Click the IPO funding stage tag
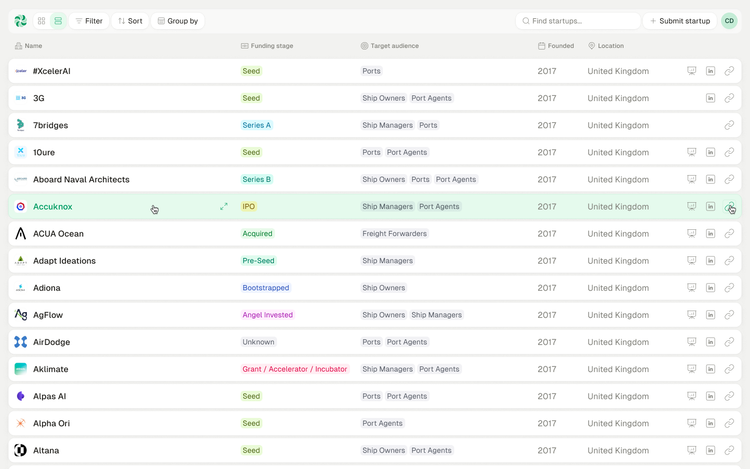Image resolution: width=750 pixels, height=469 pixels. [x=248, y=207]
